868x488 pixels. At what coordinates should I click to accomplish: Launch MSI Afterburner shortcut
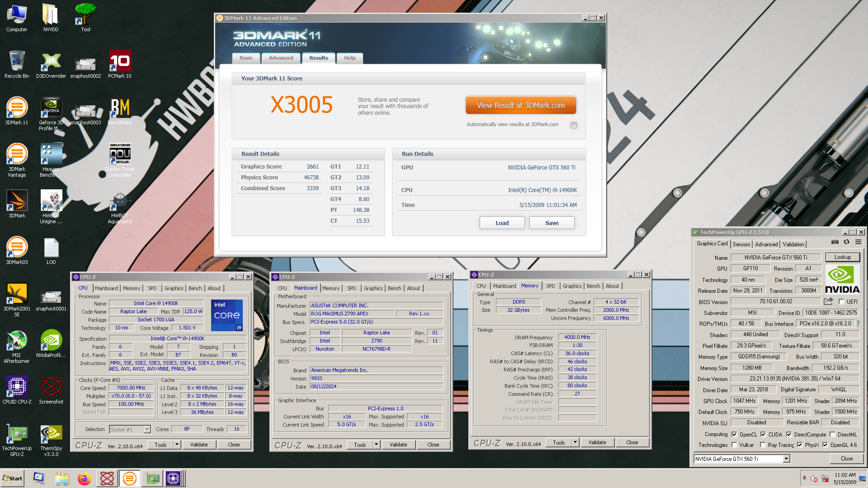17,347
